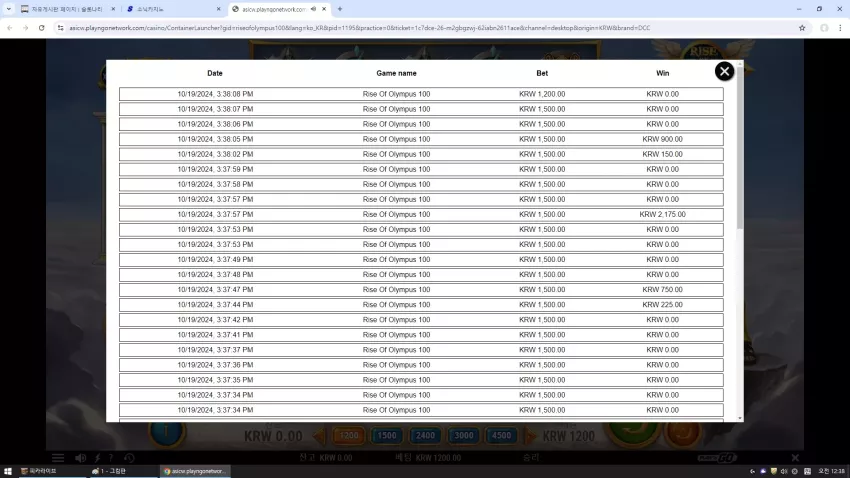Open the game hamburger menu
Screen dimensions: 850x478
point(58,458)
